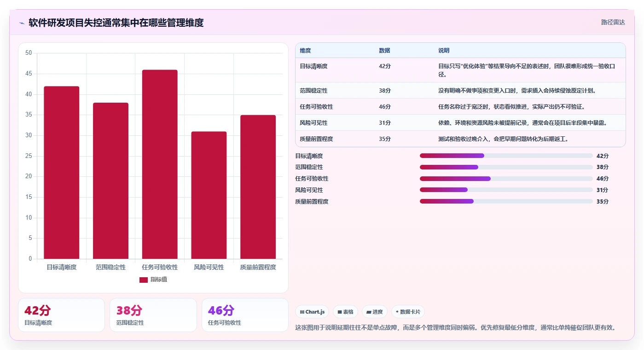Viewport: 644px width, 350px height.
Task: Click the 25 value on the y-axis
Action: click(29, 156)
